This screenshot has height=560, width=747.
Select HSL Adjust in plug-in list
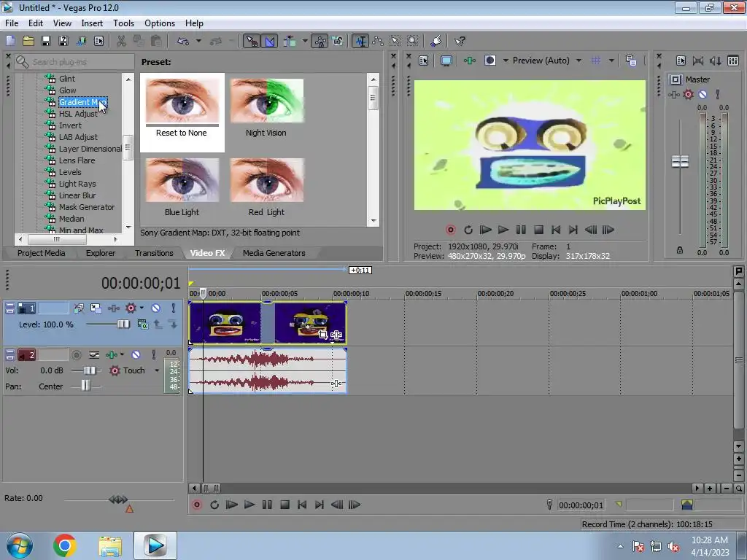point(77,114)
